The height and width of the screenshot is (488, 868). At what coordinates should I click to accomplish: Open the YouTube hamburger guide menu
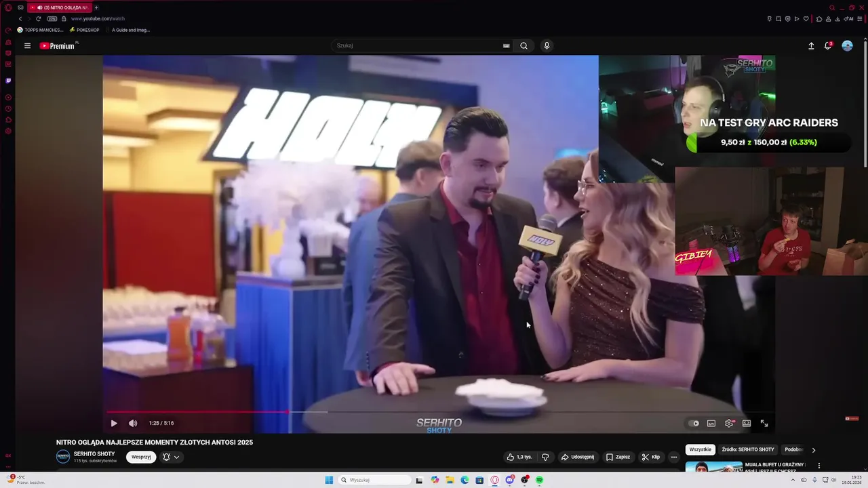[27, 46]
